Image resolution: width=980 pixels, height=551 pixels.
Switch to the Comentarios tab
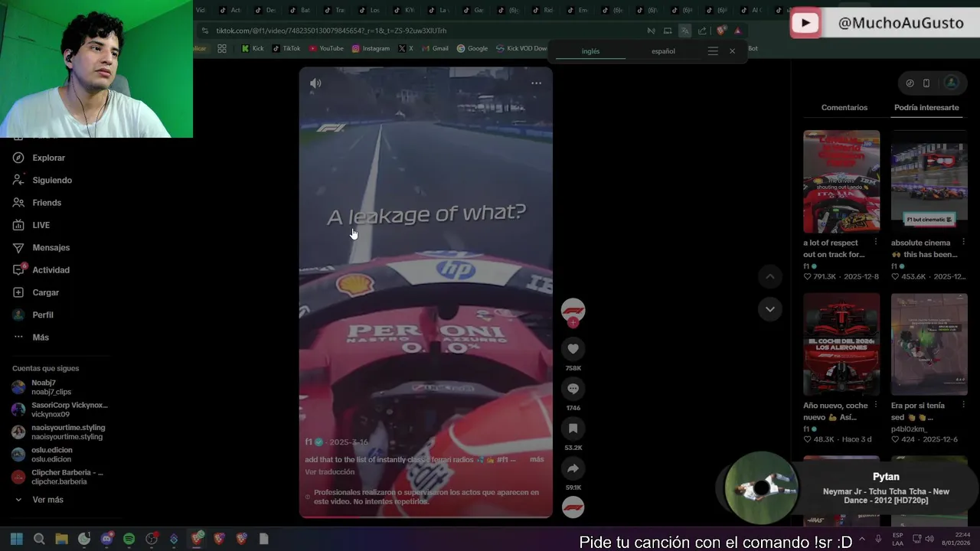click(x=844, y=108)
